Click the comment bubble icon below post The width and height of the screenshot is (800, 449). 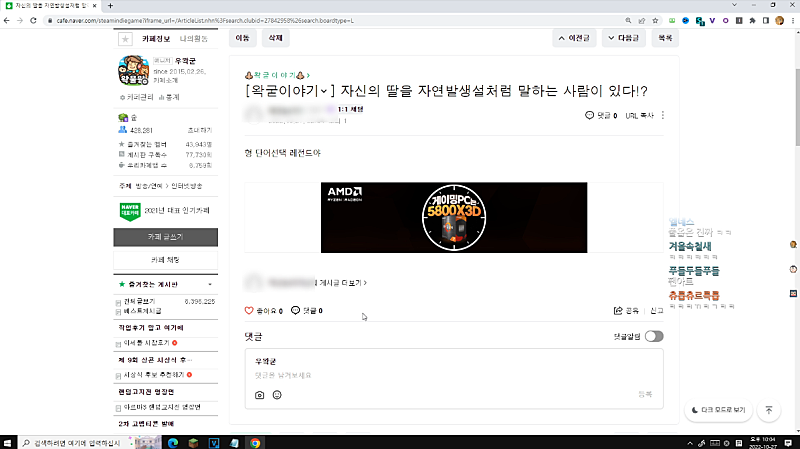pos(296,310)
